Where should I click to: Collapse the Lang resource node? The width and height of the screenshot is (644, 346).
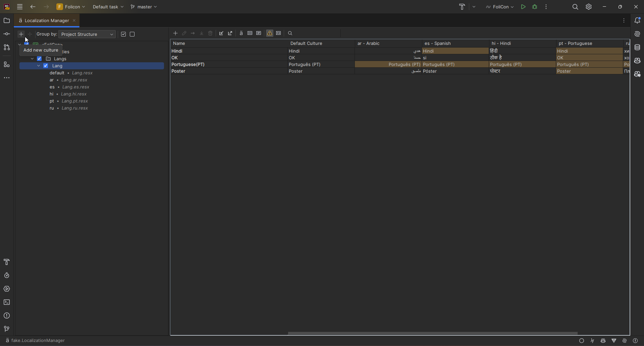point(39,66)
